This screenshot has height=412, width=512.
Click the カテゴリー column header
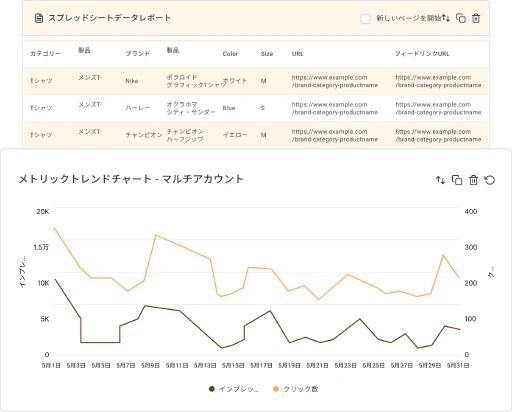click(45, 54)
